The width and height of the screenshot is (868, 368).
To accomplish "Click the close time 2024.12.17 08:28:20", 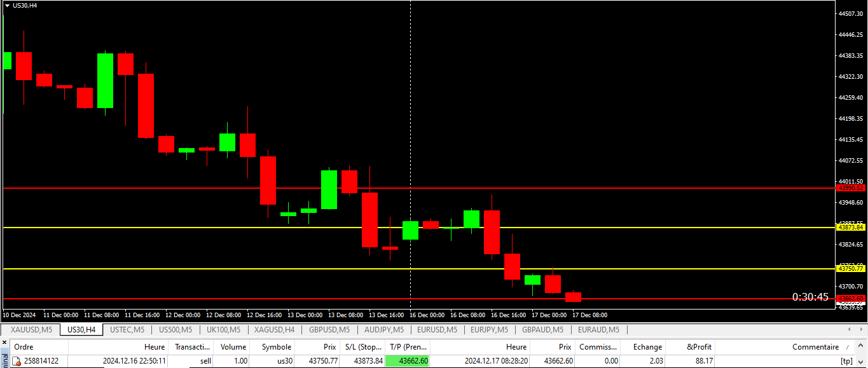I will pyautogui.click(x=496, y=361).
